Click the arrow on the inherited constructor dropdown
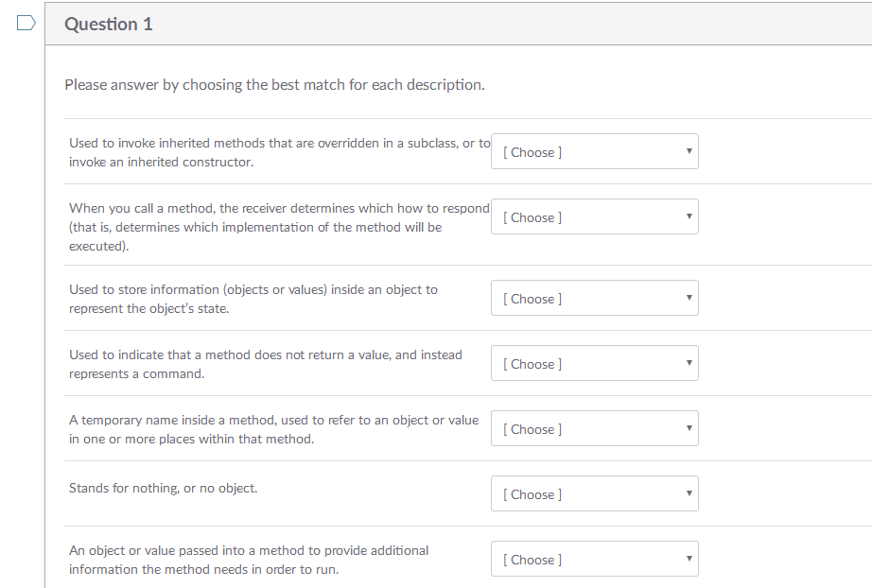Image resolution: width=872 pixels, height=588 pixels. 689,151
